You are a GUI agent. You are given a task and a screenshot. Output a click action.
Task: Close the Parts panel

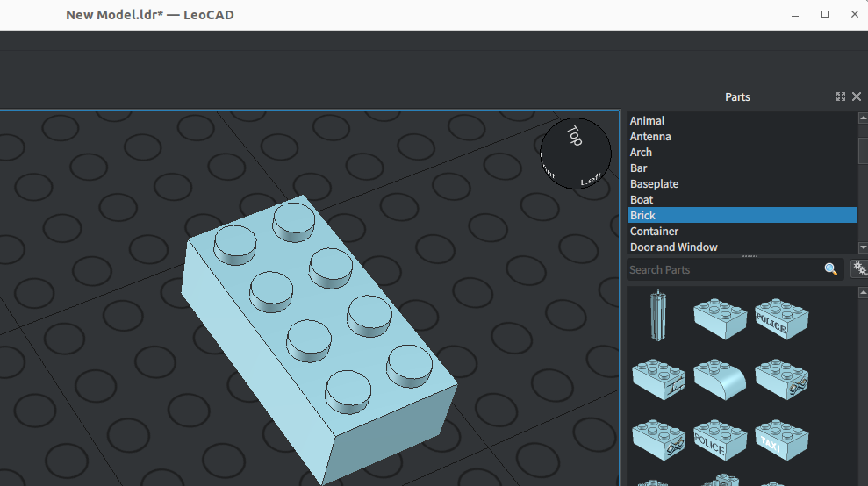coord(857,96)
